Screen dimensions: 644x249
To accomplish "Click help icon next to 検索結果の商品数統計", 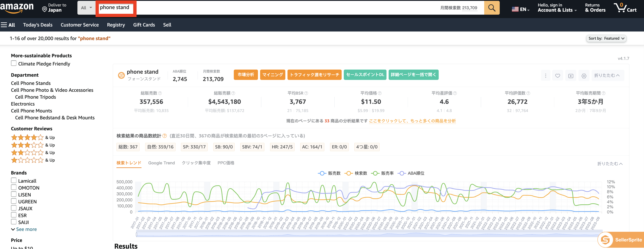I will pos(165,136).
